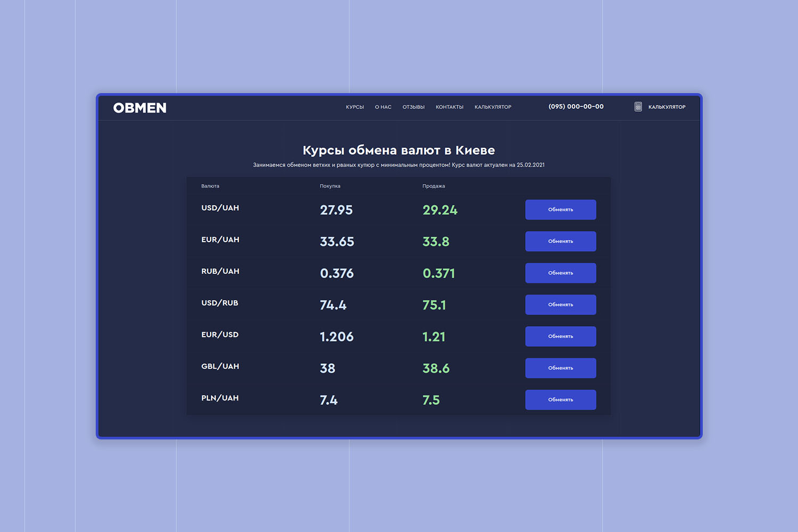798x532 pixels.
Task: Click the Продажа column header
Action: point(434,186)
